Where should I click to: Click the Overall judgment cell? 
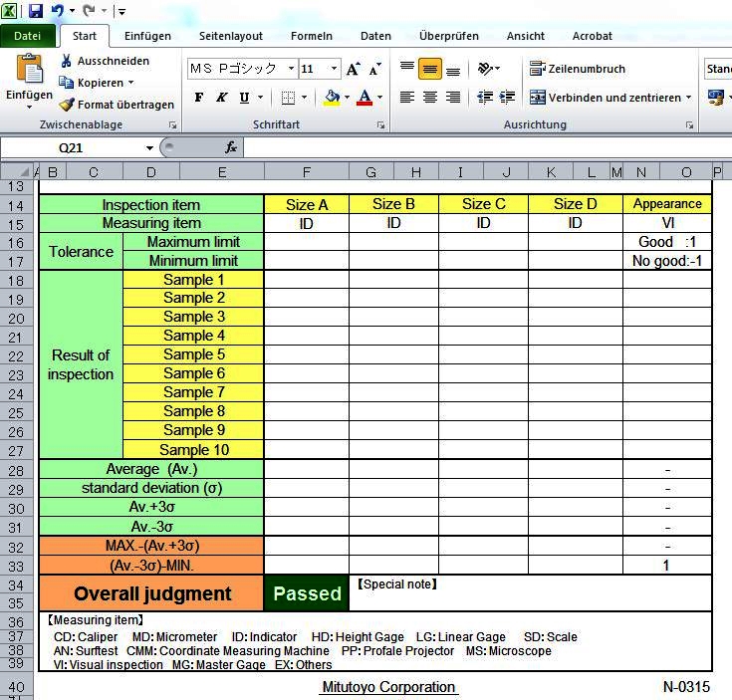click(x=151, y=593)
